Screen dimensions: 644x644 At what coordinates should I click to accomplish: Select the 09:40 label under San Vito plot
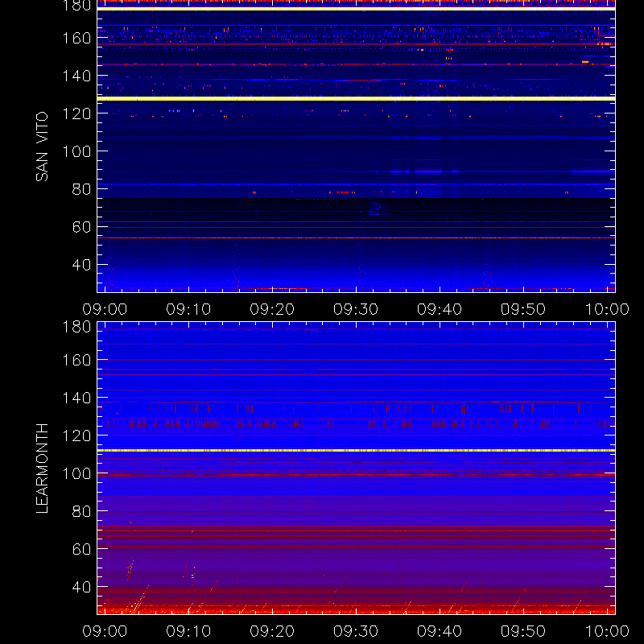point(440,309)
